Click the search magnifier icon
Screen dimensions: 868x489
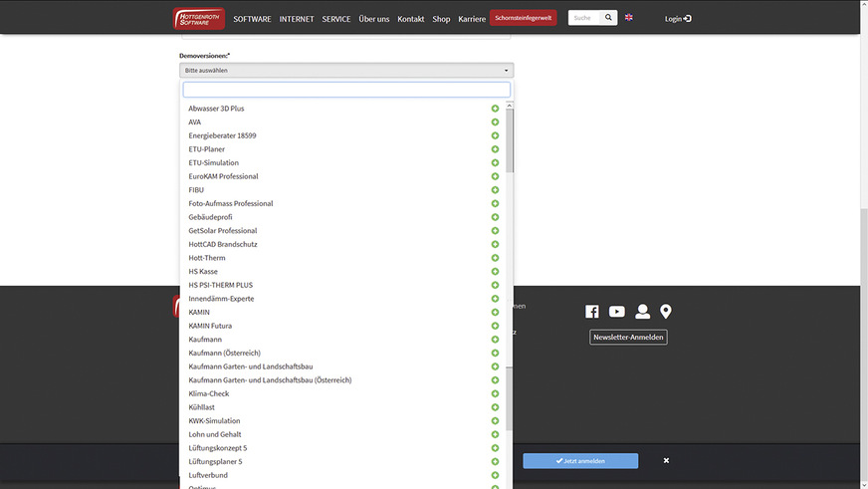608,18
